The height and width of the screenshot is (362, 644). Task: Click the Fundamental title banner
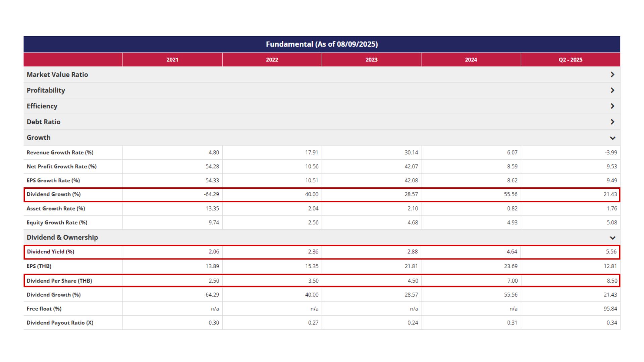322,44
